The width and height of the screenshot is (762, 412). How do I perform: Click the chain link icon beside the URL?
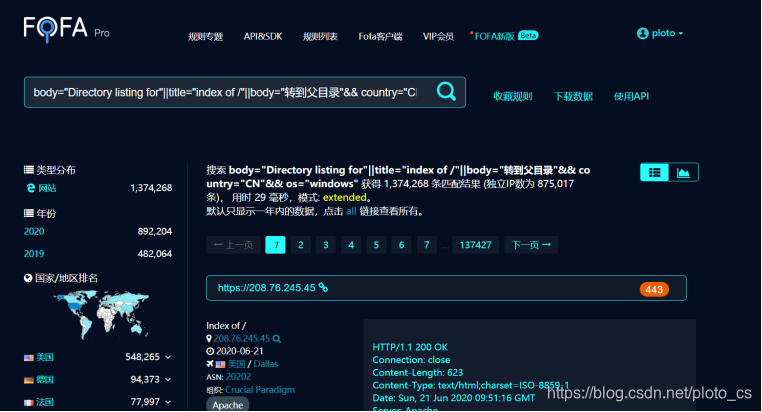click(x=323, y=288)
